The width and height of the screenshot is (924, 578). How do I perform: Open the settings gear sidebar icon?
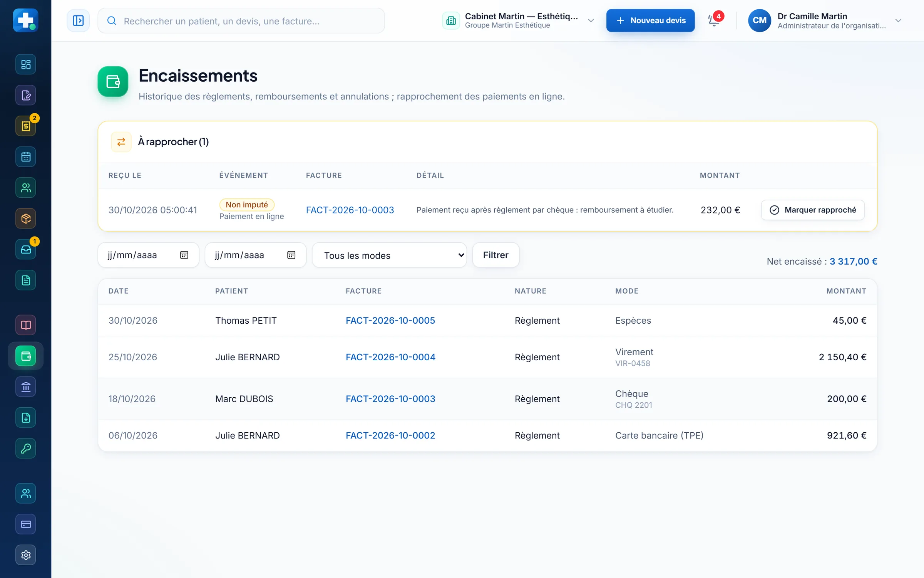coord(26,555)
